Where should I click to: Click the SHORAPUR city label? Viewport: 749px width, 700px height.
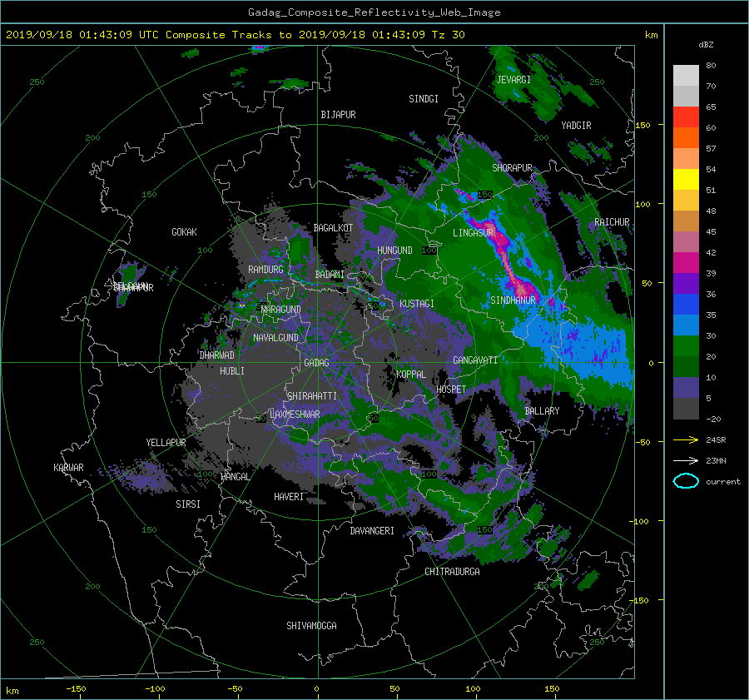point(512,168)
